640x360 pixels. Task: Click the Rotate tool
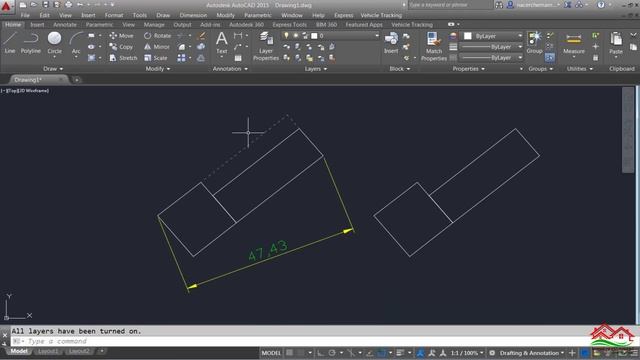coord(157,36)
